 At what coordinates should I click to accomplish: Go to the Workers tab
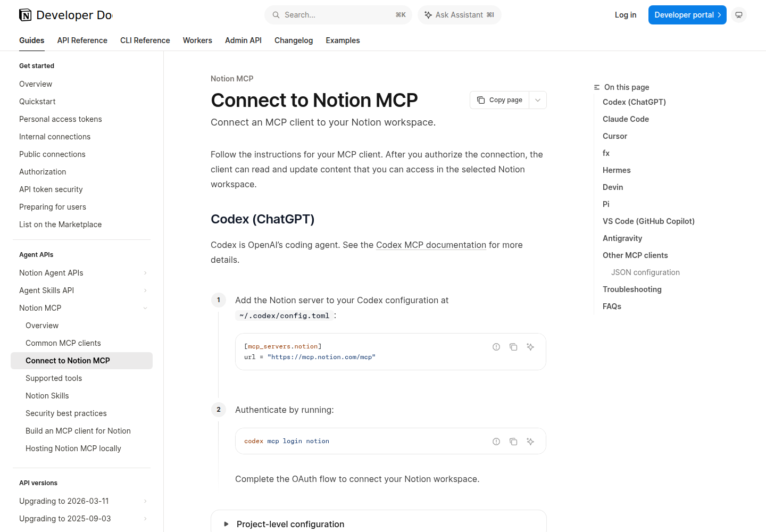(197, 40)
